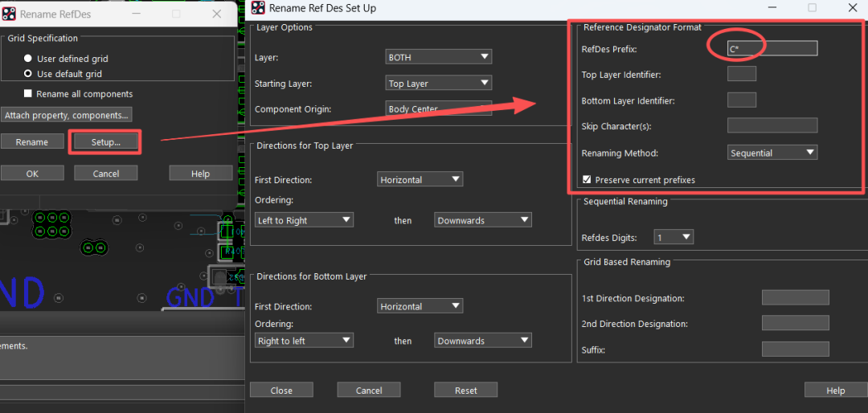The image size is (868, 413).
Task: Open the Refdes Digits dropdown
Action: pyautogui.click(x=674, y=237)
